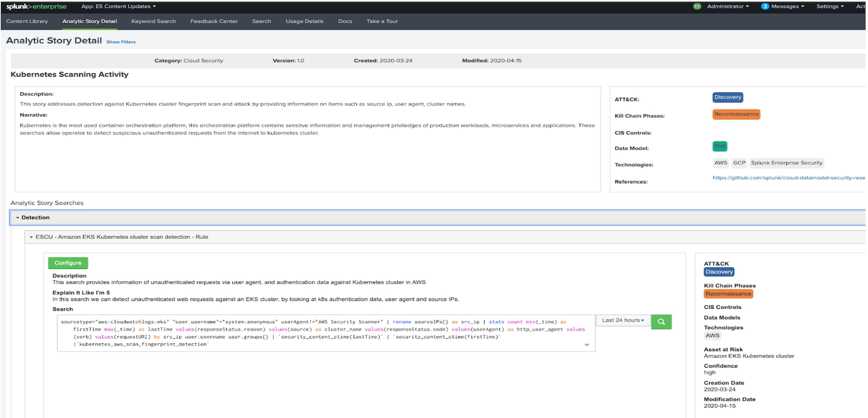The width and height of the screenshot is (868, 418).
Task: Click the AWS technology tag in story summary
Action: coord(721,163)
